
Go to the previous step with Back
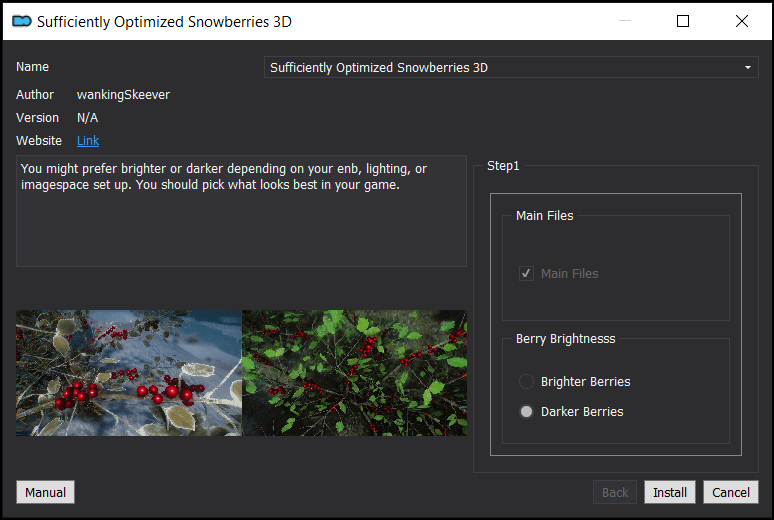(615, 492)
